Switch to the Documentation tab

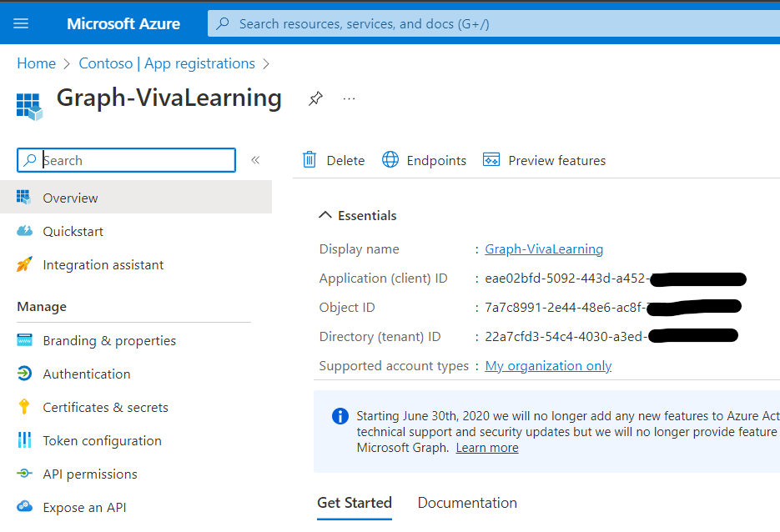467,503
